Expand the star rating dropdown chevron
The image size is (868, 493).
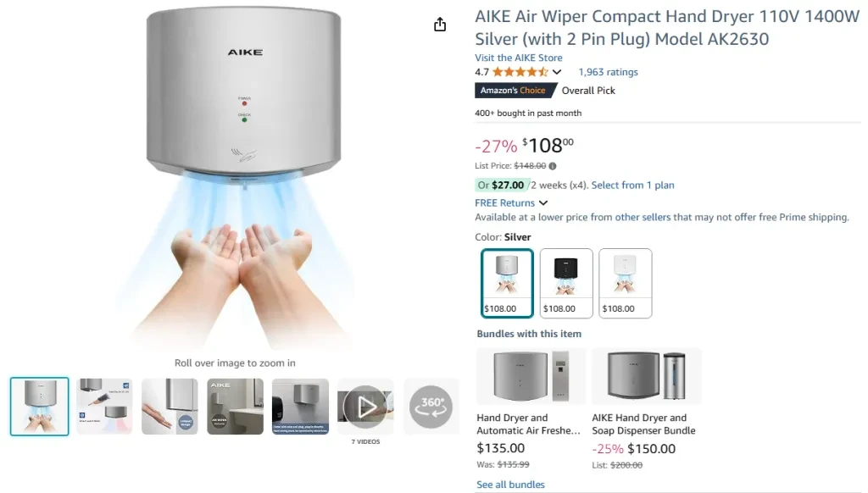557,72
